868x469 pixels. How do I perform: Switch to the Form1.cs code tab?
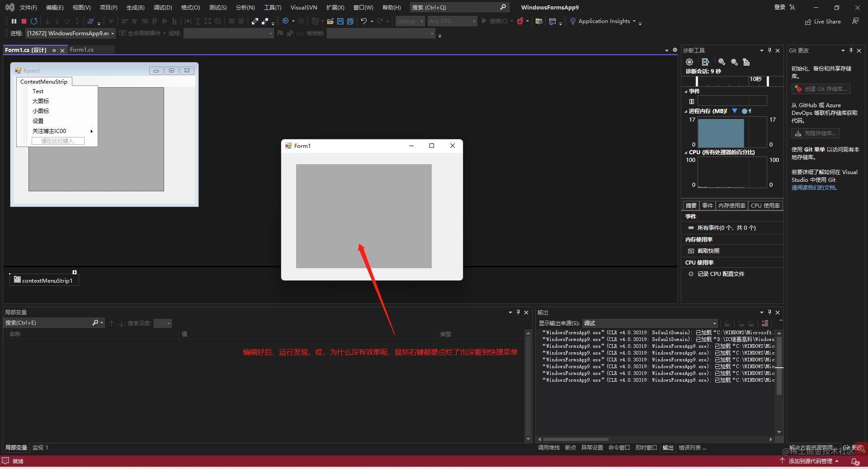(82, 50)
